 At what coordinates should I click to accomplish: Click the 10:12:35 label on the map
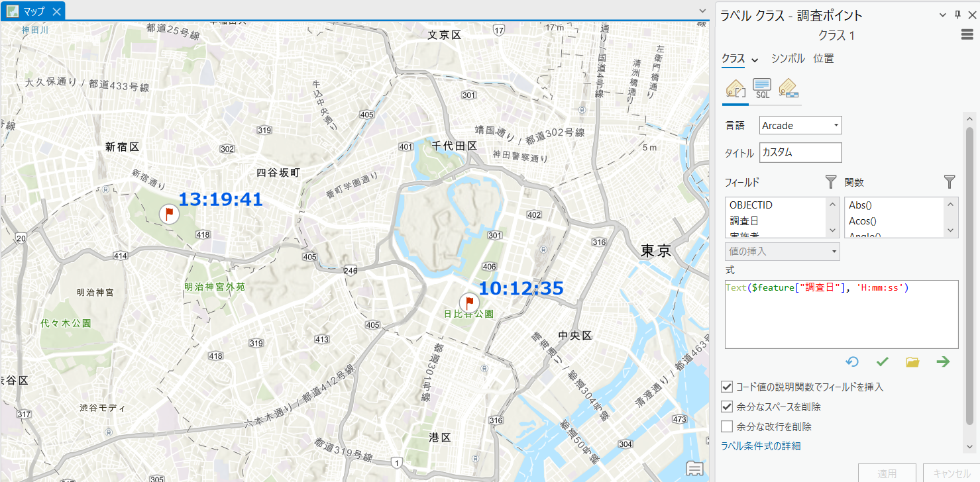[x=521, y=288]
